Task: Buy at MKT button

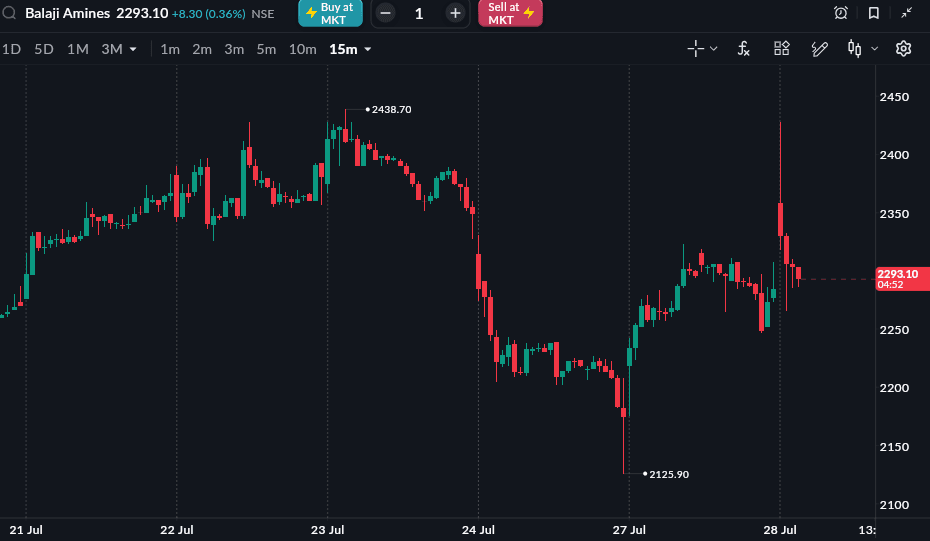Action: 330,13
